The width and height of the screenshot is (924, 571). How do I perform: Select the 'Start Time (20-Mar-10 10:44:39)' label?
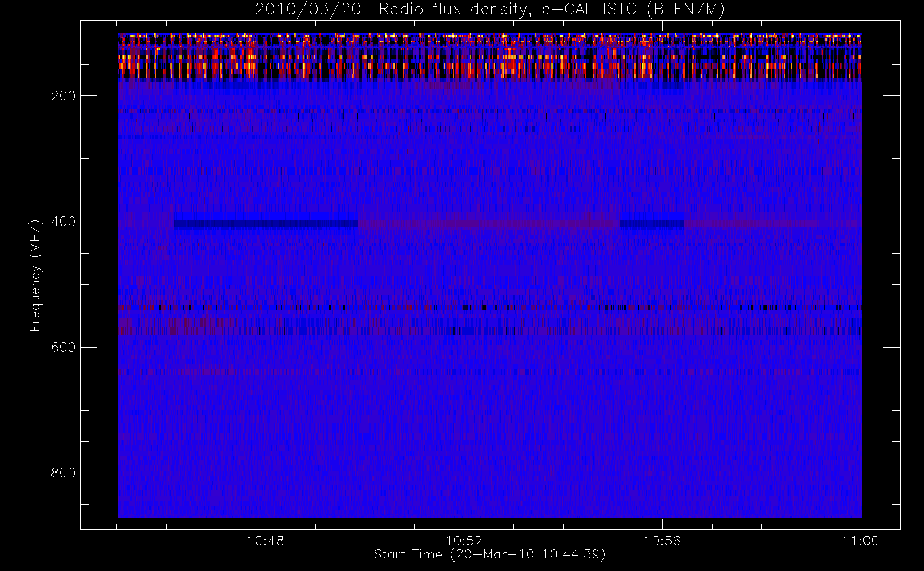pos(489,554)
